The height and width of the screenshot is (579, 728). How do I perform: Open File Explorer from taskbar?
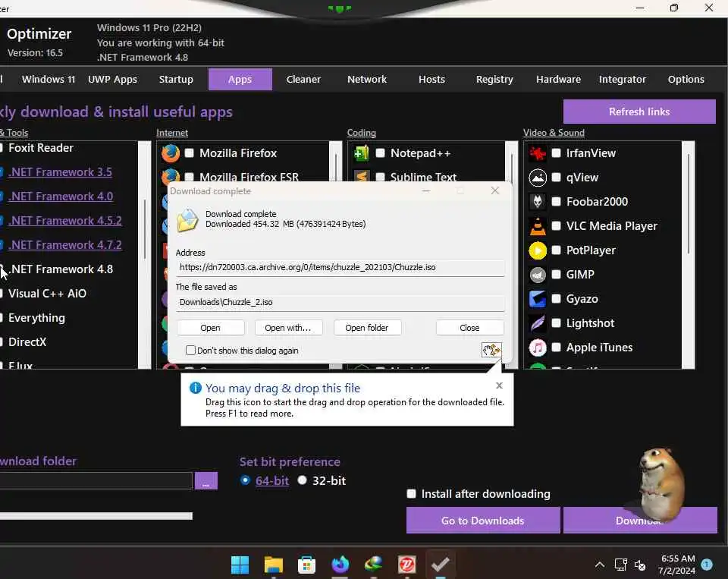point(274,565)
